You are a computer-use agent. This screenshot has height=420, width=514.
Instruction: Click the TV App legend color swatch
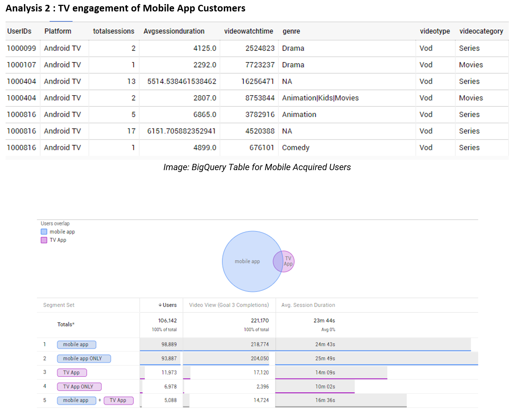click(x=44, y=240)
